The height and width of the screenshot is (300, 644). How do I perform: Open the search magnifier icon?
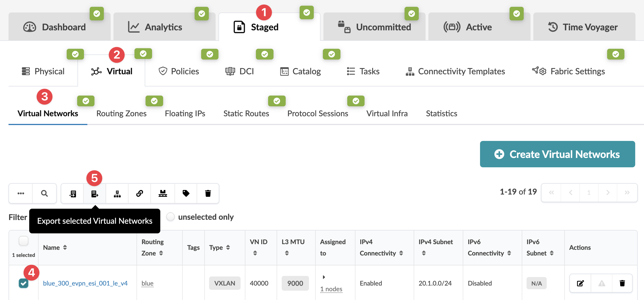point(44,194)
